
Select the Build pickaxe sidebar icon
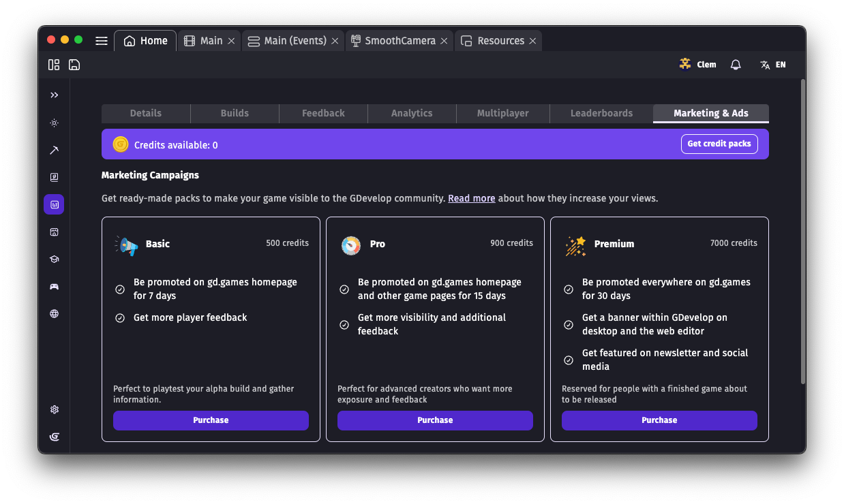54,150
